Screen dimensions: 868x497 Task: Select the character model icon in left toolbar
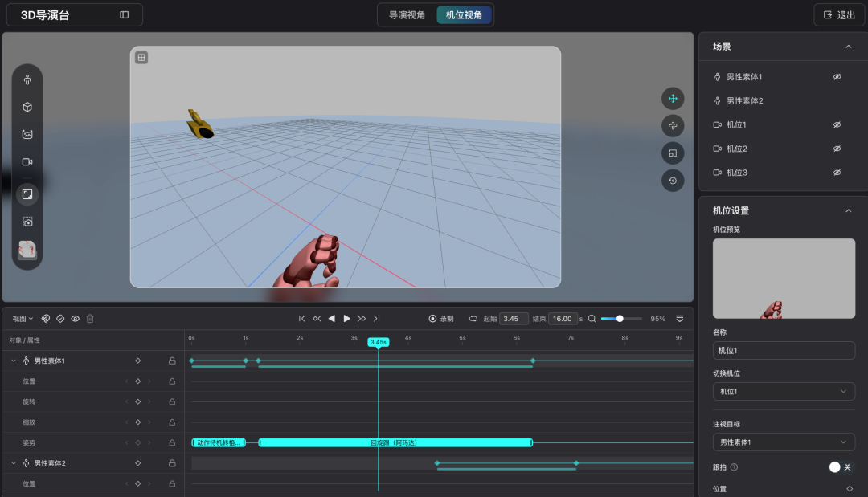pos(27,80)
